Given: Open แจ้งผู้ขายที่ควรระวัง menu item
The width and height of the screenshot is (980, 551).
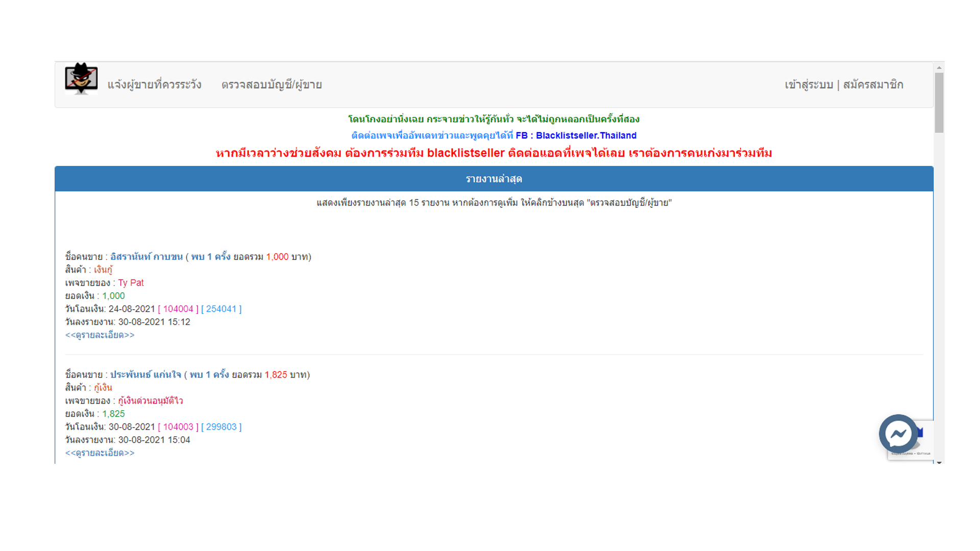Looking at the screenshot, I should 154,85.
